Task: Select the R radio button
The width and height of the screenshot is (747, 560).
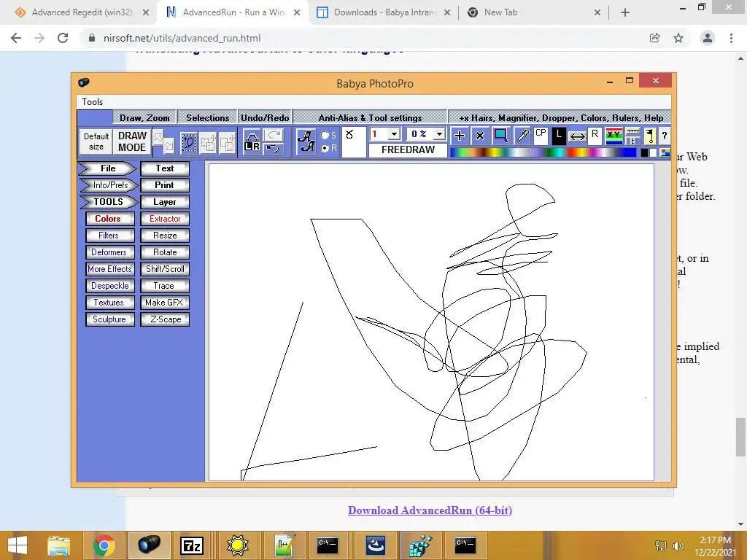Action: click(x=325, y=148)
